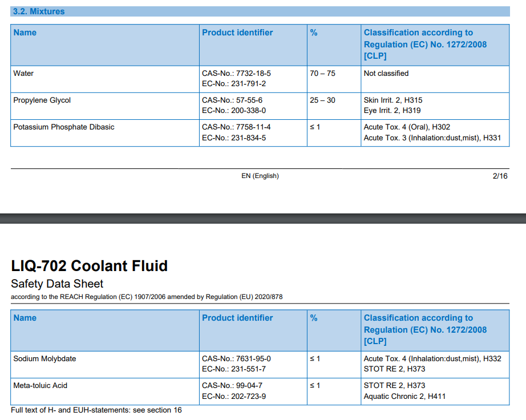Click the '25 – 30' percentage value

point(322,100)
